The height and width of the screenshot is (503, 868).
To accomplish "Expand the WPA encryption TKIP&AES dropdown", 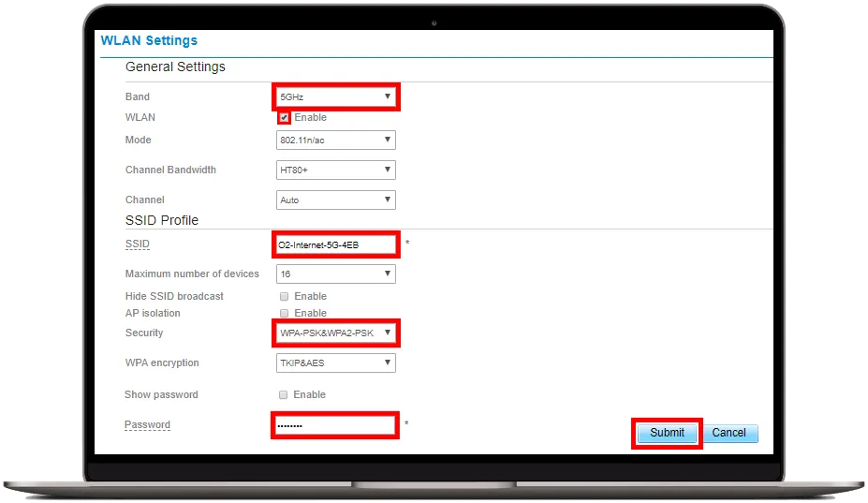I will (x=335, y=363).
